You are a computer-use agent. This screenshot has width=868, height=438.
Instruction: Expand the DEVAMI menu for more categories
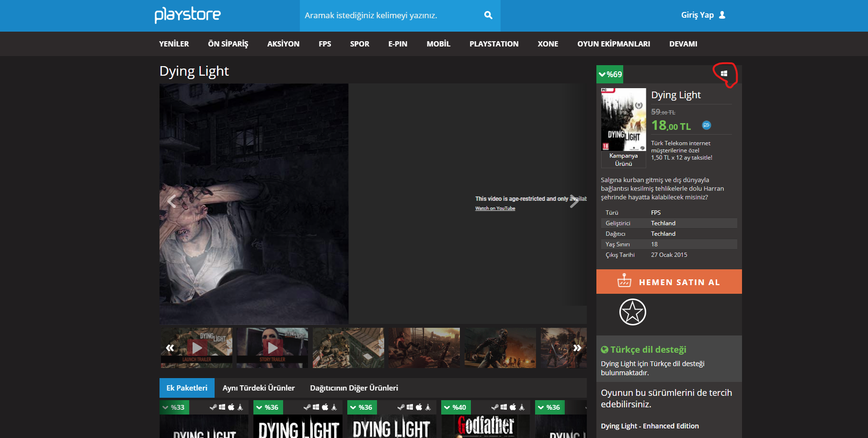click(x=683, y=44)
